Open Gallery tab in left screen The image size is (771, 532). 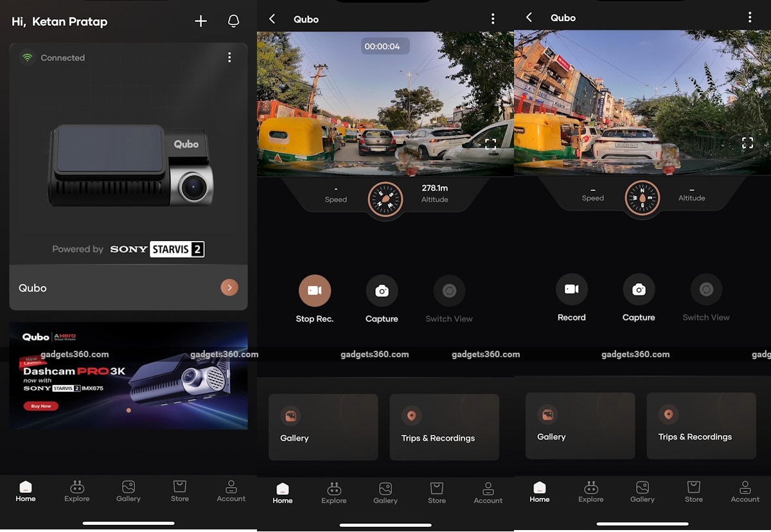point(128,492)
